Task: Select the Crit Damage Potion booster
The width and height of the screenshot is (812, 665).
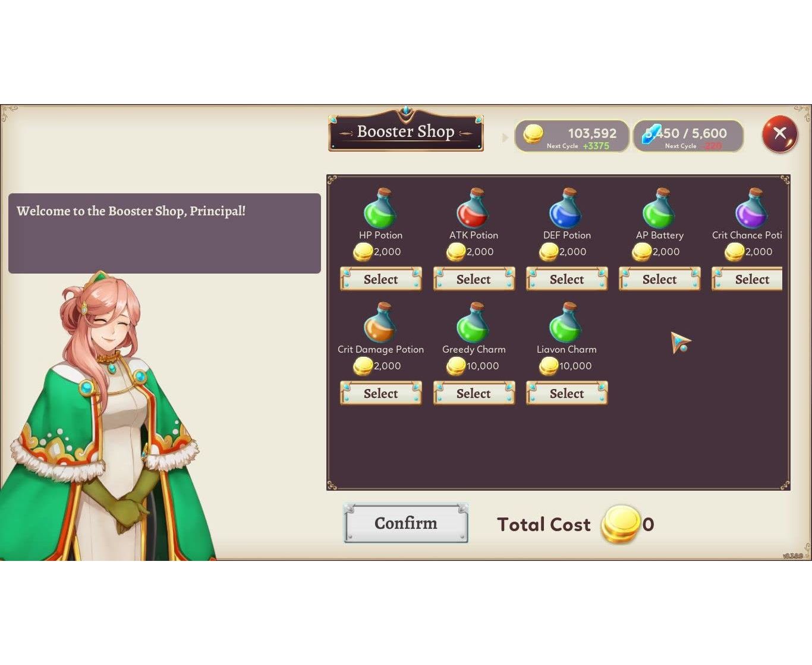Action: coord(381,393)
